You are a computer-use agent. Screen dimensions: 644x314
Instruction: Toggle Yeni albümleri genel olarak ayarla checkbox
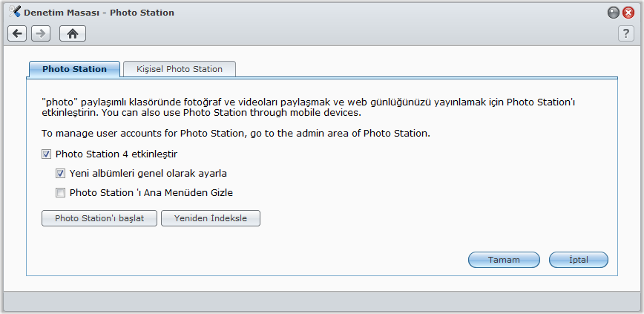point(61,174)
